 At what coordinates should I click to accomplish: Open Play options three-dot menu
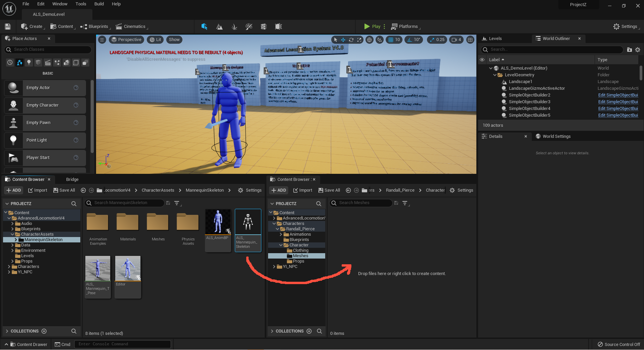pyautogui.click(x=384, y=27)
